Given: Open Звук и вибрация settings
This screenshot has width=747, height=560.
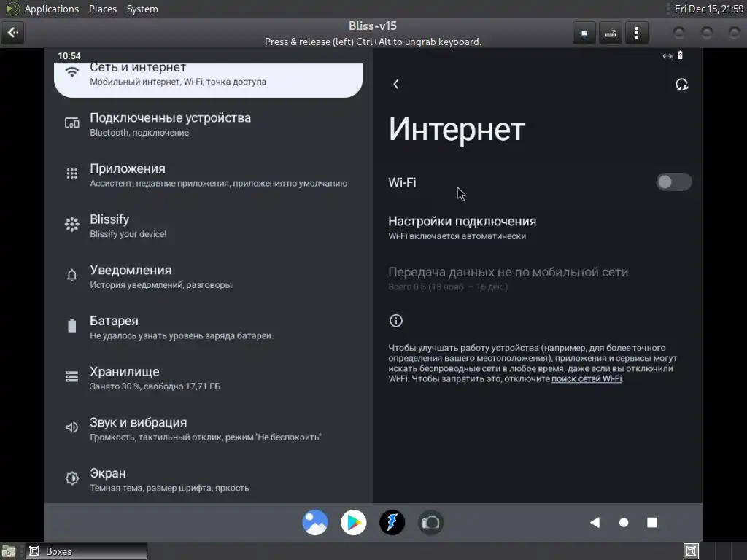Looking at the screenshot, I should pyautogui.click(x=208, y=429).
